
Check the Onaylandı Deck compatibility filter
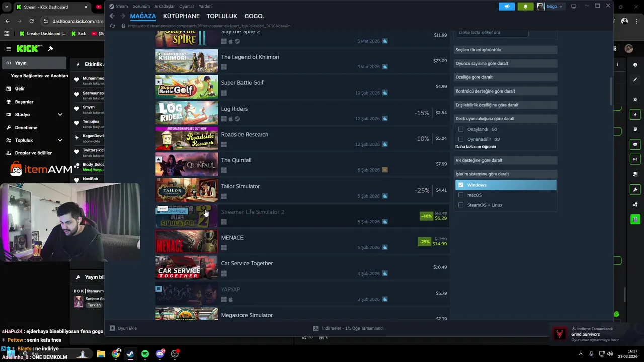tap(461, 129)
